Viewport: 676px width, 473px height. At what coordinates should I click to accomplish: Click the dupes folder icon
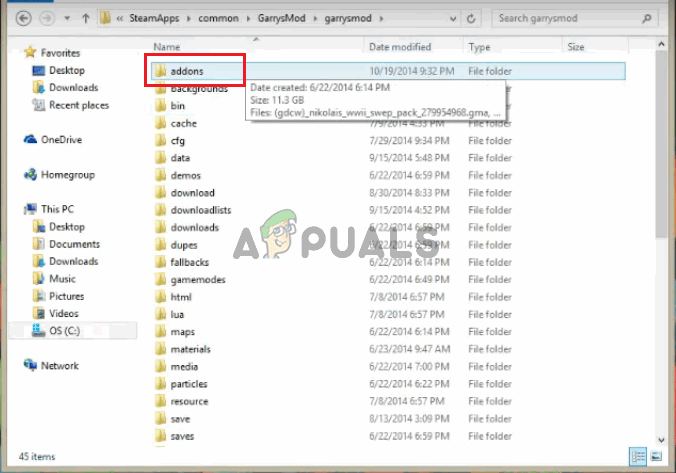[x=160, y=245]
